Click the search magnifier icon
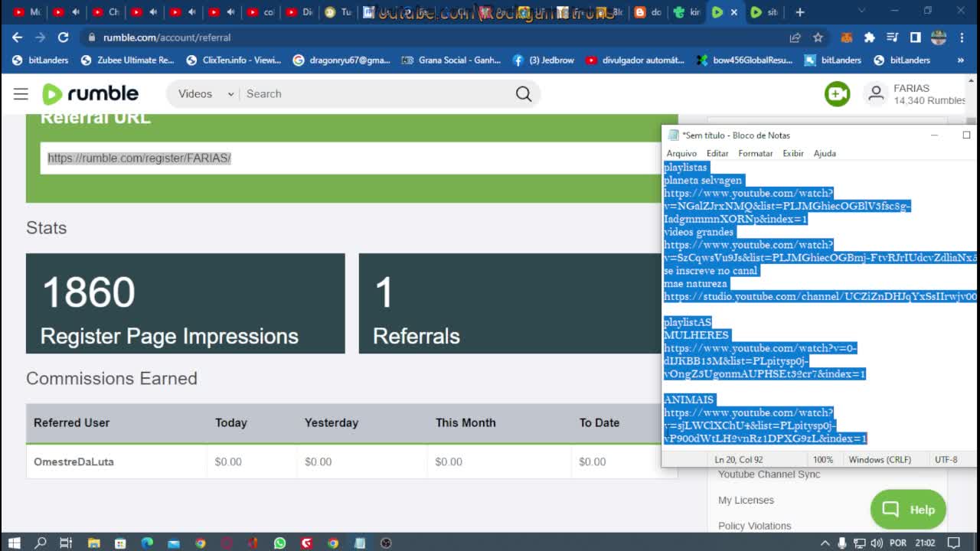 (524, 93)
